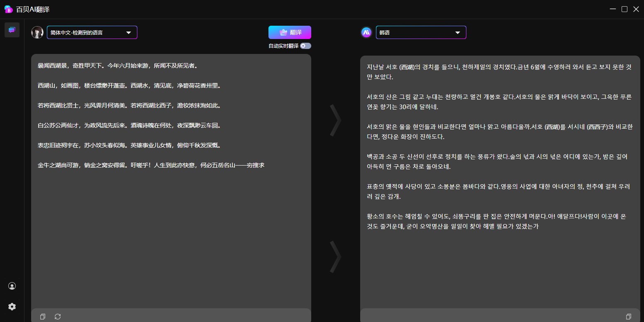This screenshot has width=644, height=322.
Task: Open source language dropdown 简体中文-检测到的语言
Action: (92, 32)
